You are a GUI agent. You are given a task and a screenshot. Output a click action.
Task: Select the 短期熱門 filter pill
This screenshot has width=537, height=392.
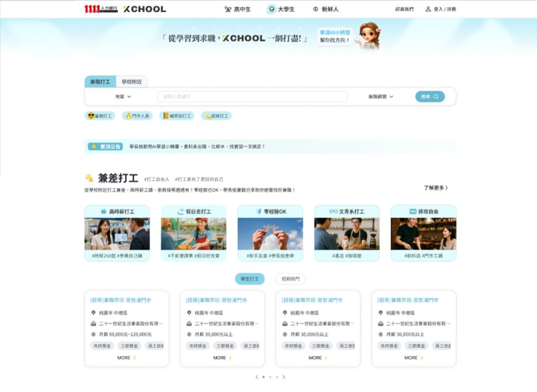290,279
